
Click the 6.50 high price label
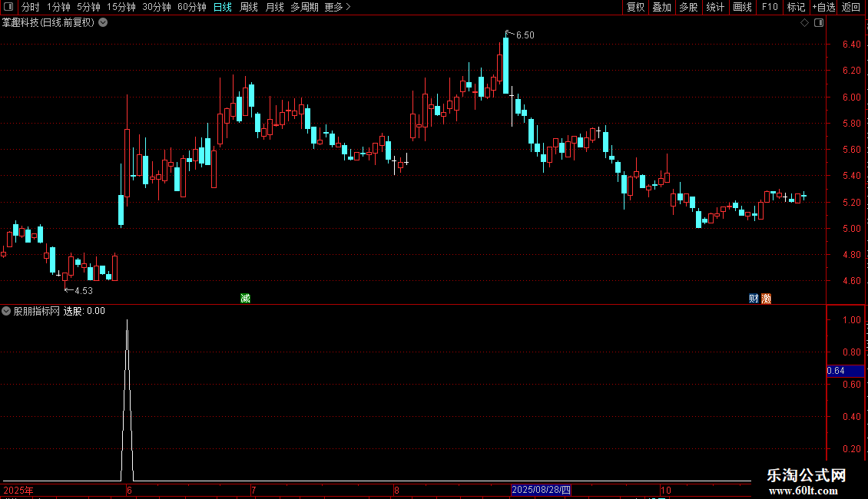pos(525,35)
